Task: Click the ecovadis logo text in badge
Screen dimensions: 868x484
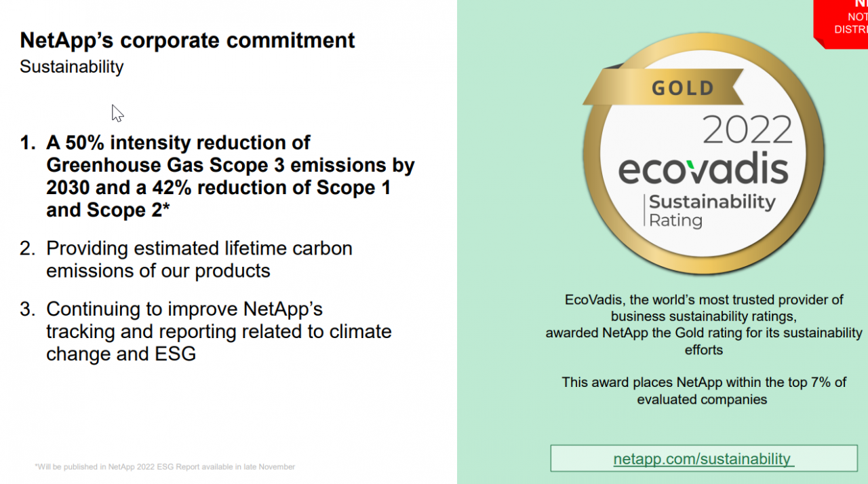Action: [703, 170]
